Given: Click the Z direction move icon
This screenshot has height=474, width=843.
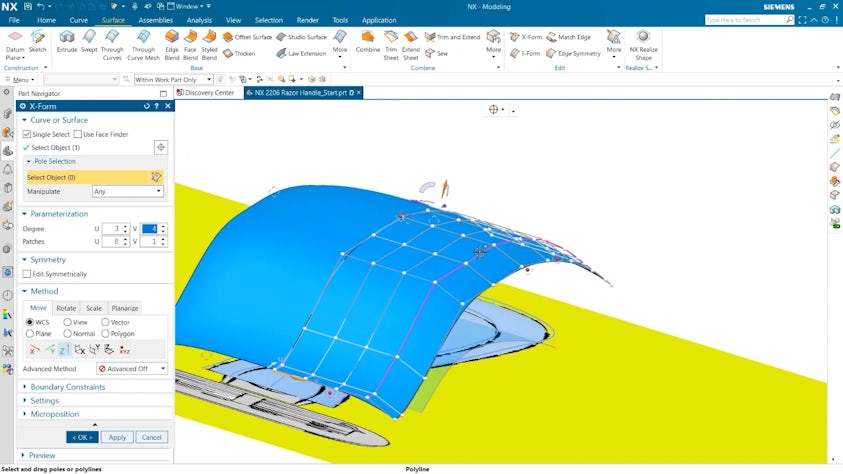Looking at the screenshot, I should click(63, 350).
